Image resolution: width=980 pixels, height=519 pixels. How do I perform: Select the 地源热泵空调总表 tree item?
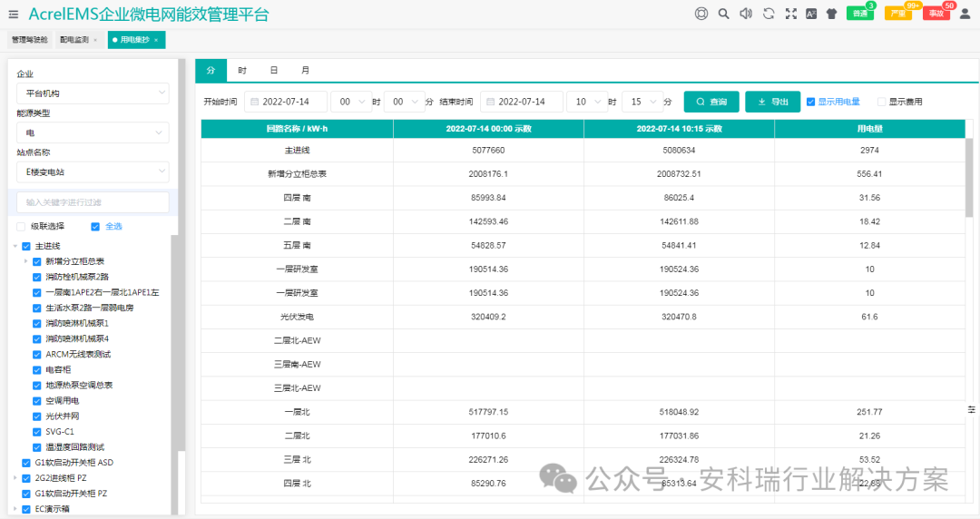[x=79, y=386]
